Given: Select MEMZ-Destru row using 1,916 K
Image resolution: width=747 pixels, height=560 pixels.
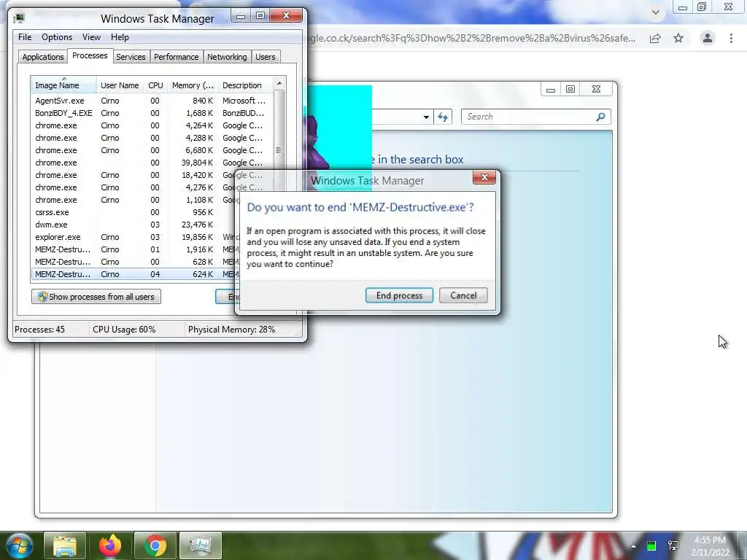Looking at the screenshot, I should pyautogui.click(x=133, y=249).
